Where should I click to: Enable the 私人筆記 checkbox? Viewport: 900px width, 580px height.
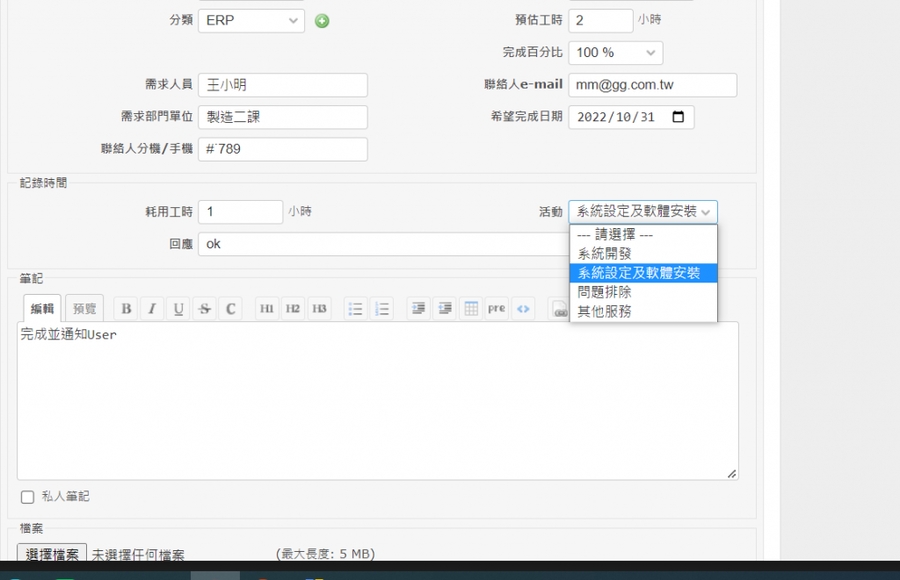coord(27,497)
